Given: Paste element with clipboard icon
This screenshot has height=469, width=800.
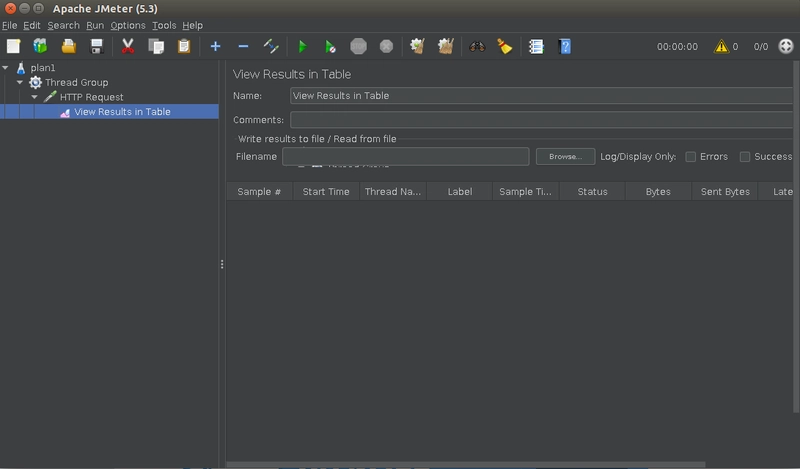Looking at the screenshot, I should [184, 46].
